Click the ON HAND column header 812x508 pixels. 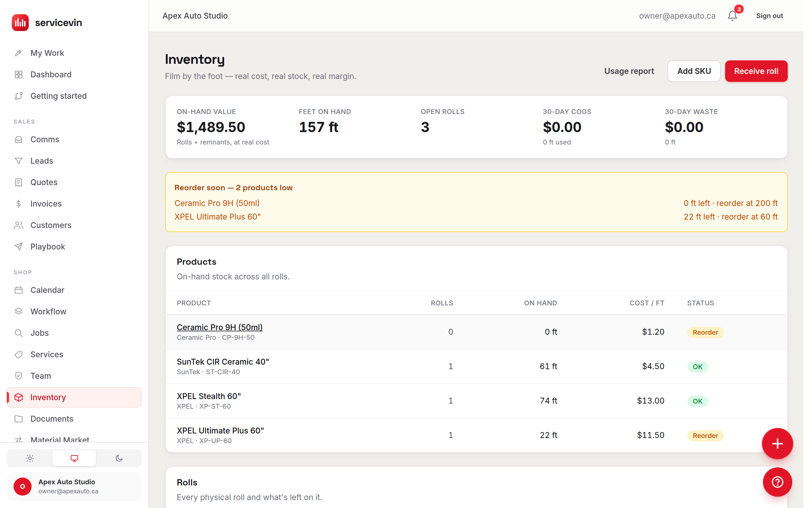pyautogui.click(x=540, y=303)
